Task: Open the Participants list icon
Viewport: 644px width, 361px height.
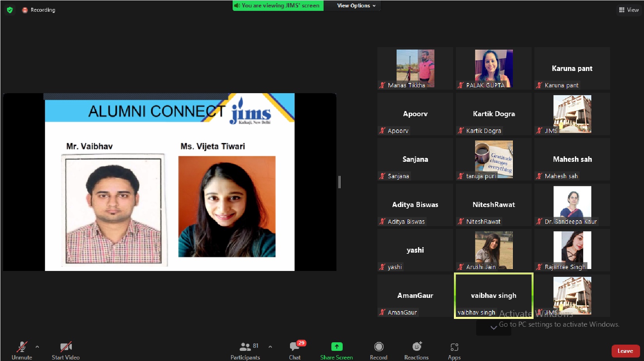Action: pyautogui.click(x=245, y=347)
